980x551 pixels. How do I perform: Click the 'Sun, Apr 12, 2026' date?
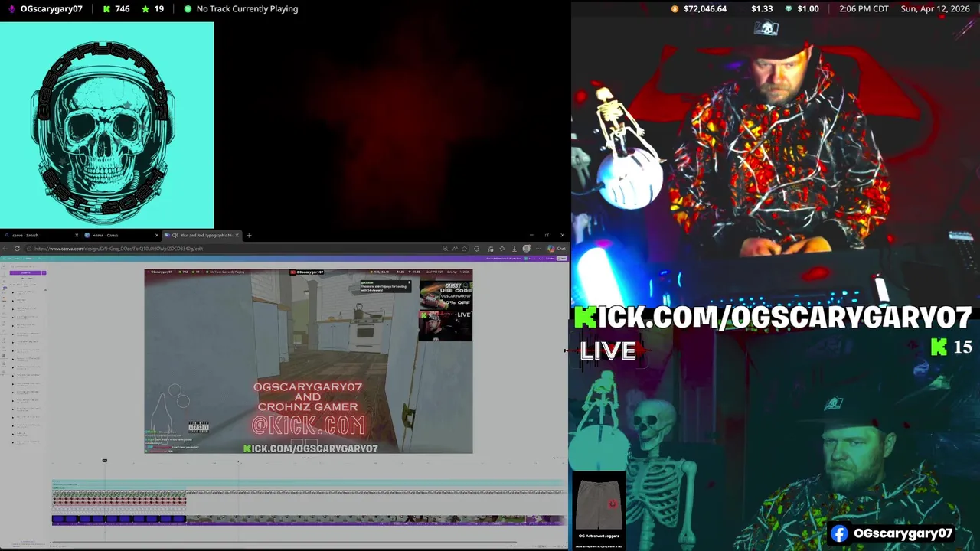(935, 9)
